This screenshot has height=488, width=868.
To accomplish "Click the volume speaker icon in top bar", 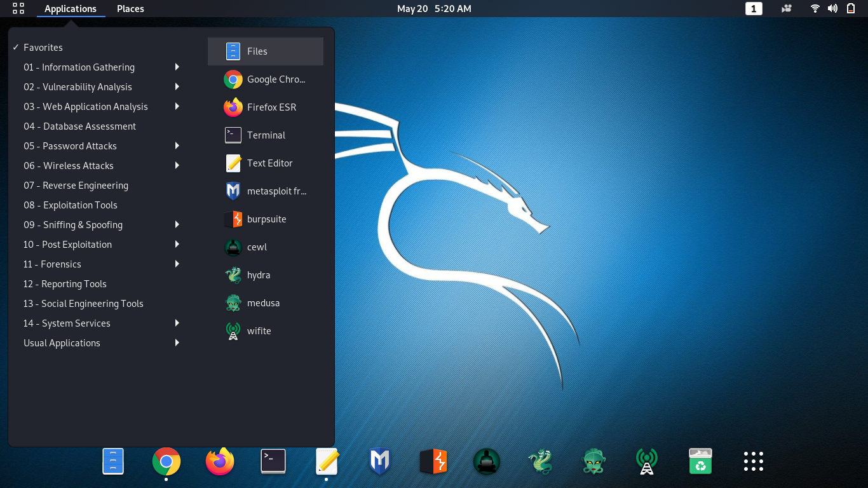I will click(832, 8).
